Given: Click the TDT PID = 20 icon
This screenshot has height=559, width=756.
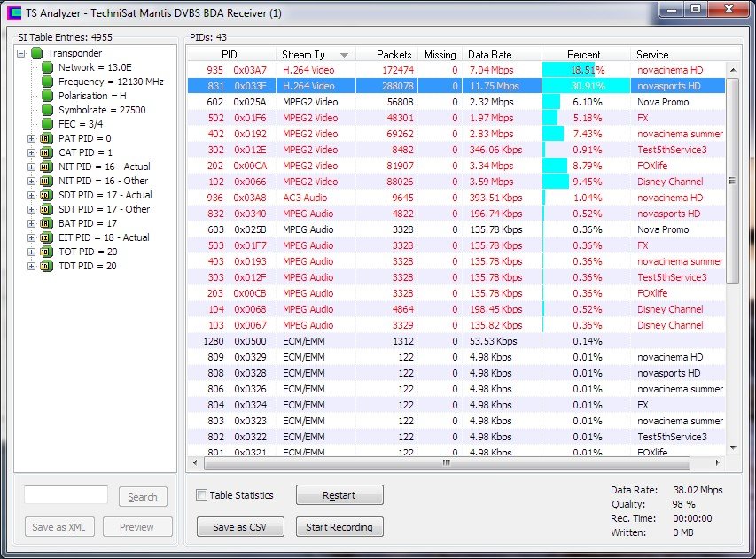Looking at the screenshot, I should point(46,266).
